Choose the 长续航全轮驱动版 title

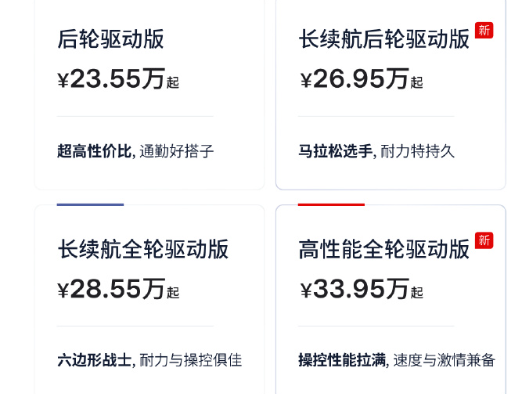point(143,249)
